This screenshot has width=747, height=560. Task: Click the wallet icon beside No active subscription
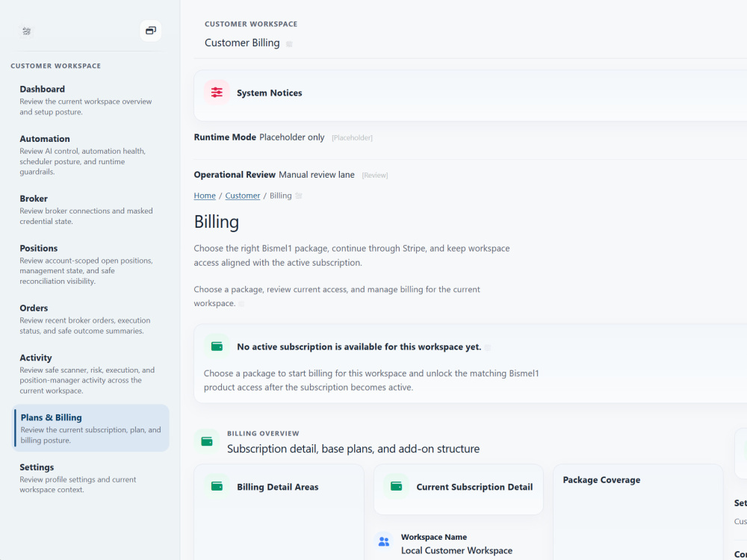pos(217,346)
